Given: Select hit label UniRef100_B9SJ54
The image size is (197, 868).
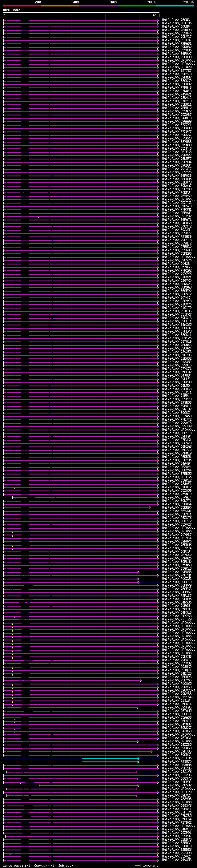Looking at the screenshot, I should point(177,230).
